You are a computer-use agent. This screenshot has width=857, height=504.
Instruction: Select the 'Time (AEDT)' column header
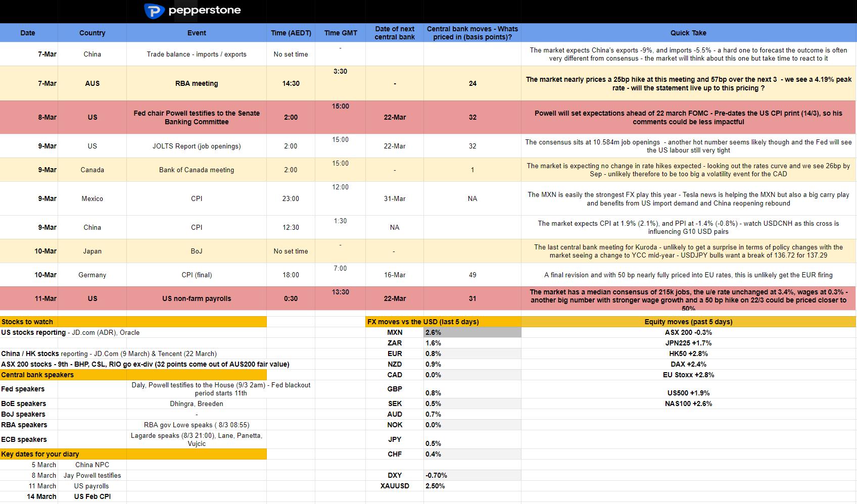tap(291, 33)
